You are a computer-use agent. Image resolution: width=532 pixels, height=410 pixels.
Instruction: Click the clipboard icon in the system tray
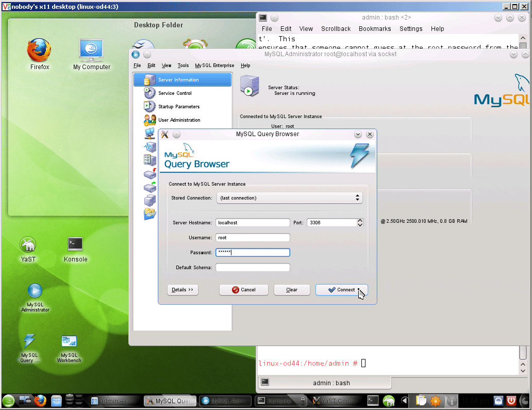(421, 401)
